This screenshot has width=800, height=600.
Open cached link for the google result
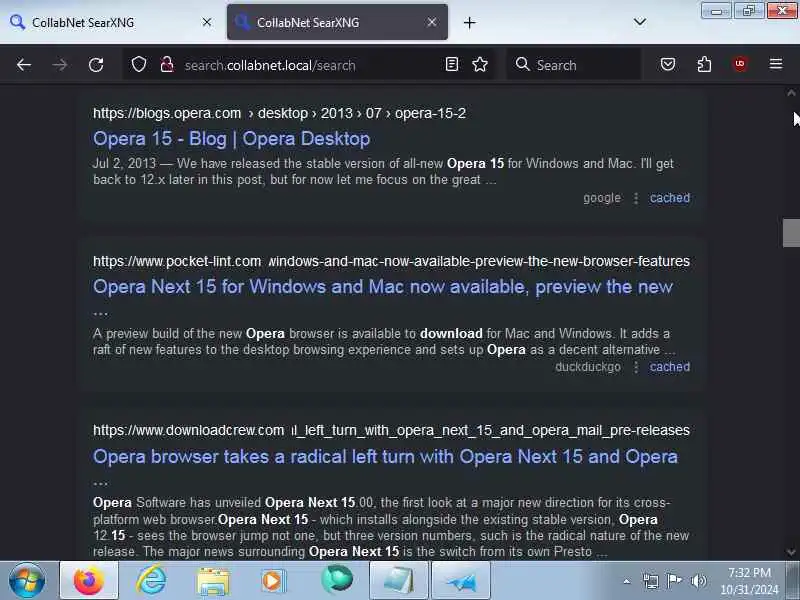pyautogui.click(x=669, y=198)
